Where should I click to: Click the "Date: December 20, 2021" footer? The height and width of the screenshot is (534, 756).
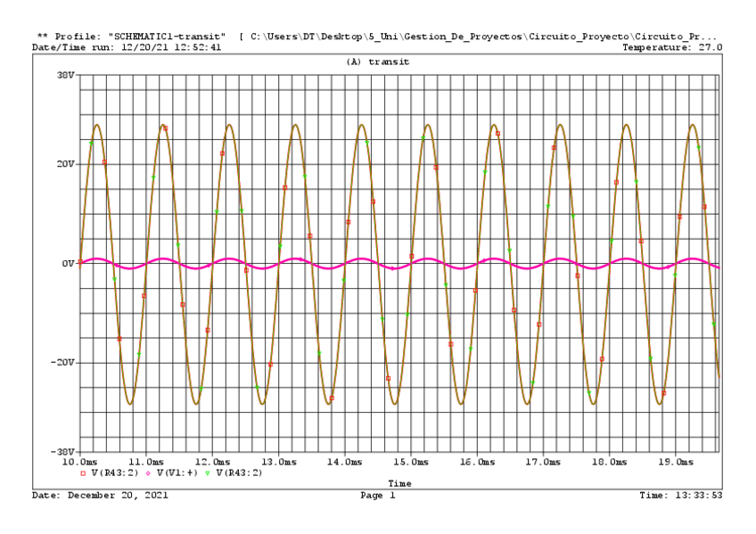tap(100, 494)
